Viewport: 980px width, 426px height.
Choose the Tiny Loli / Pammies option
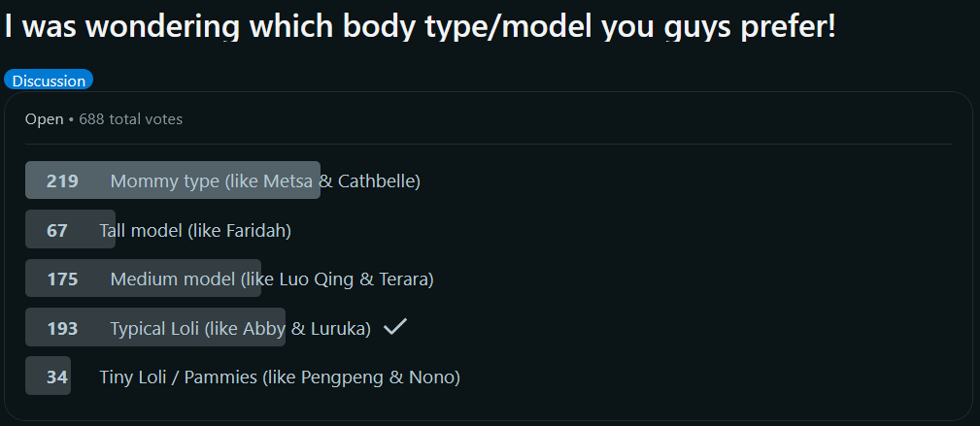279,377
